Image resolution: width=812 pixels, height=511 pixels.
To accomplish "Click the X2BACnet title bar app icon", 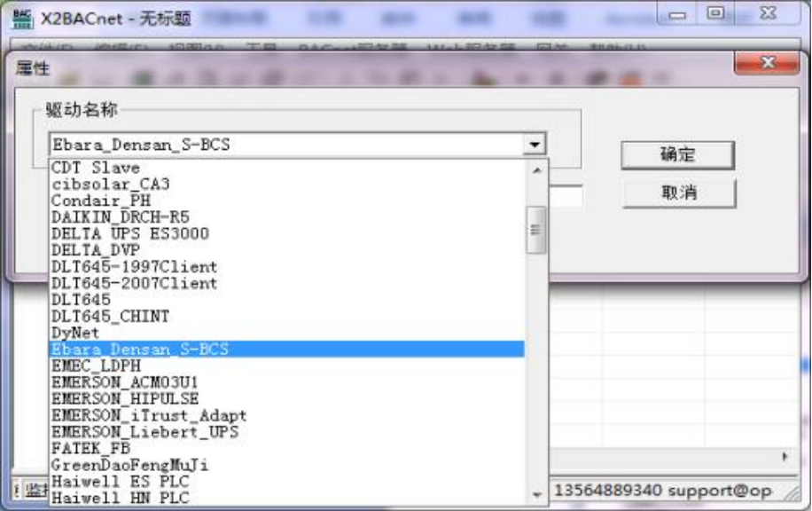I will [x=22, y=19].
